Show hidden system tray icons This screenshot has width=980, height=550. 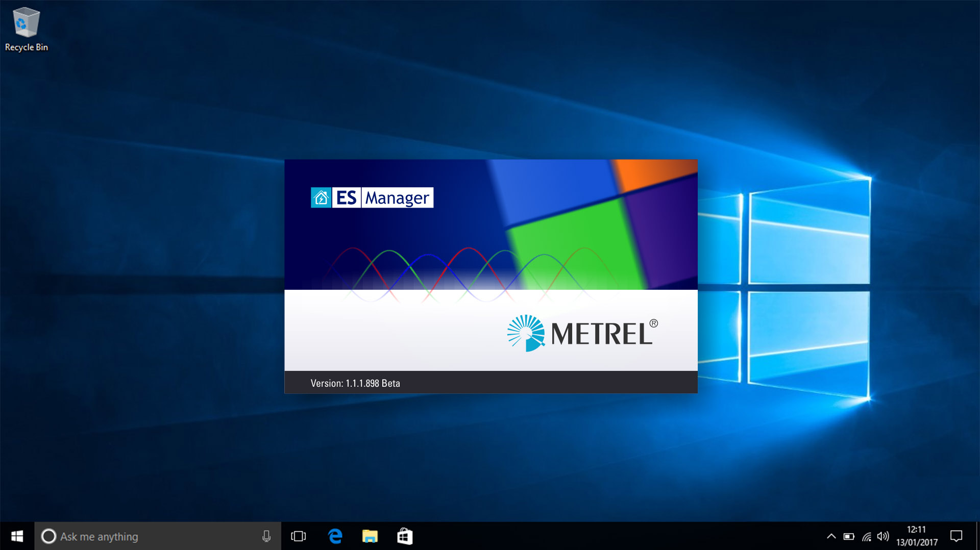pyautogui.click(x=831, y=536)
